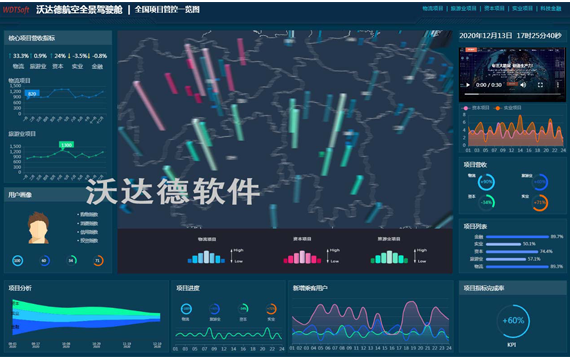Viewport: 570px width, 360px height.
Task: Open the 实业项目 navigation link
Action: point(522,8)
